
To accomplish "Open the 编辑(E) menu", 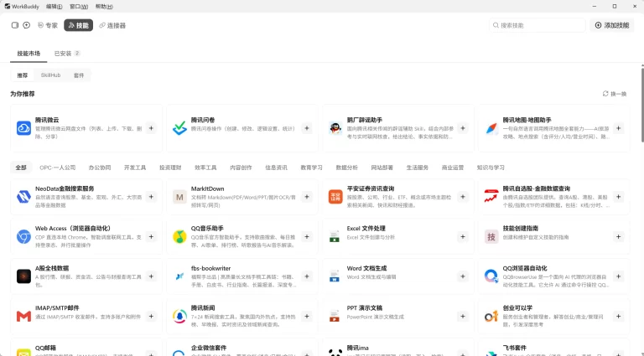I will coord(55,7).
